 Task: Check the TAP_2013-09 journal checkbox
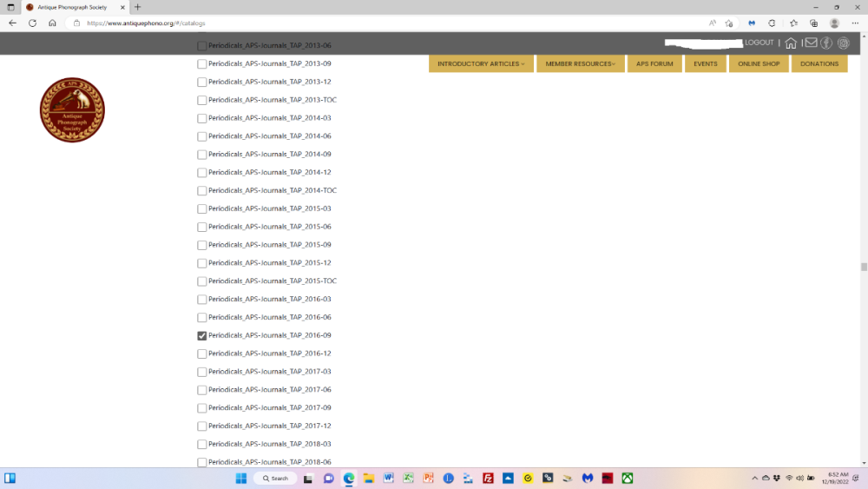point(202,63)
